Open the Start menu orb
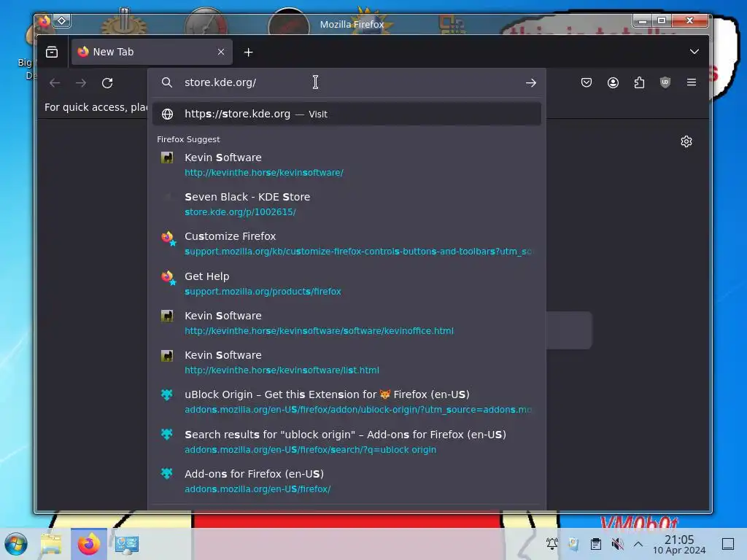Viewport: 747px width, 560px height. 16,544
